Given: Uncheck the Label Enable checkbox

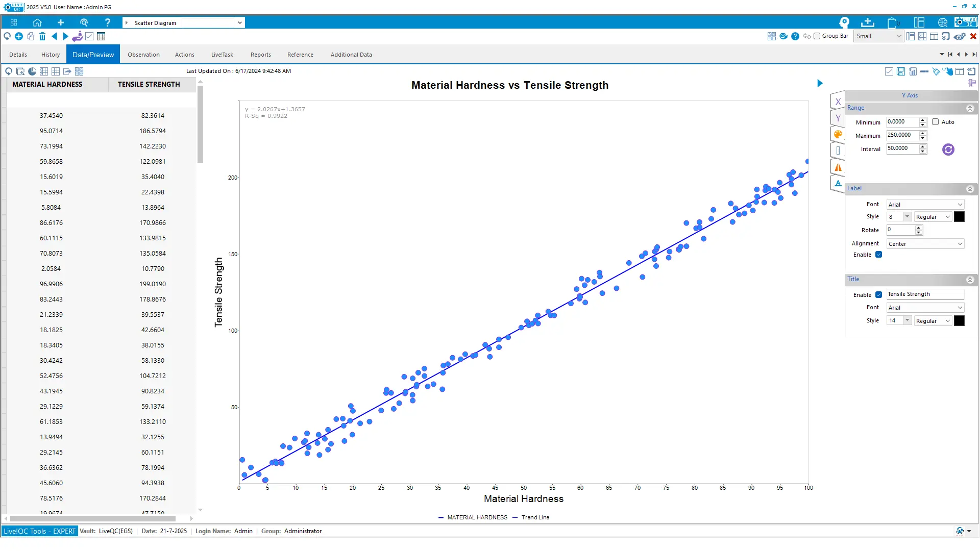Looking at the screenshot, I should [x=878, y=255].
